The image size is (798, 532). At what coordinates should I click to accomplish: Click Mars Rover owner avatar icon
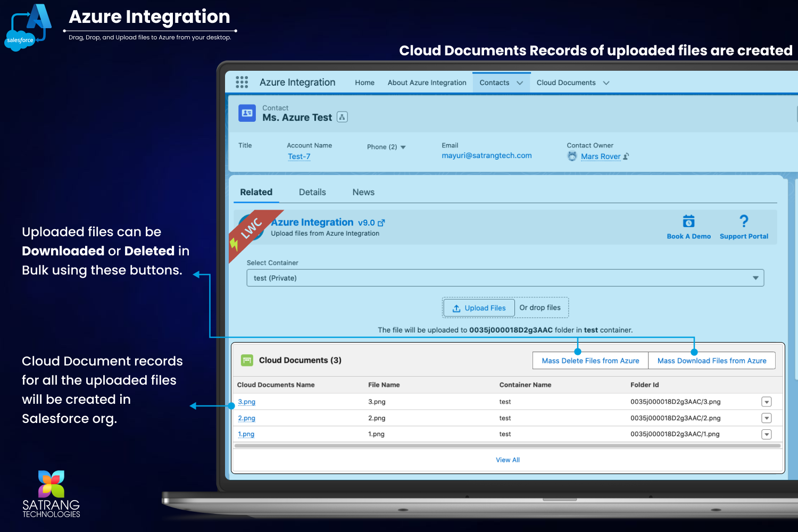click(x=572, y=156)
